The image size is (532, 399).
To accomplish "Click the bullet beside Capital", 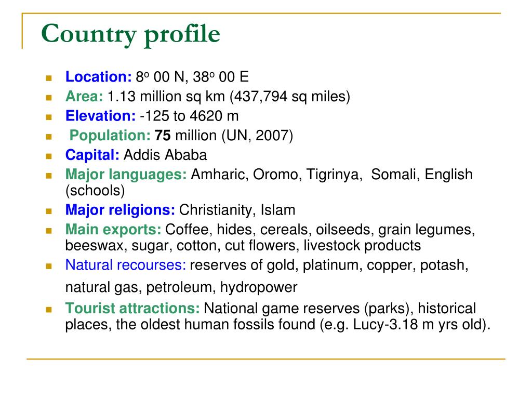I will click(x=49, y=156).
